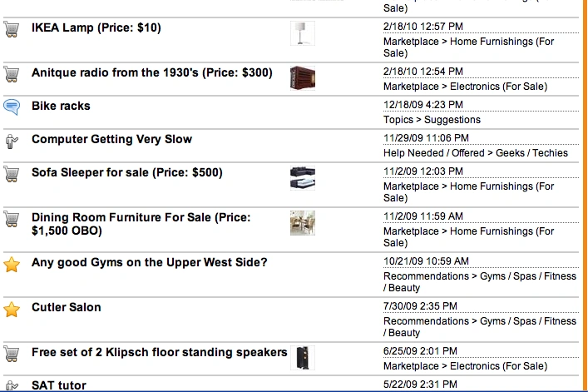Open the Cutler Salon recommendation
This screenshot has width=588, height=392.
coord(67,307)
